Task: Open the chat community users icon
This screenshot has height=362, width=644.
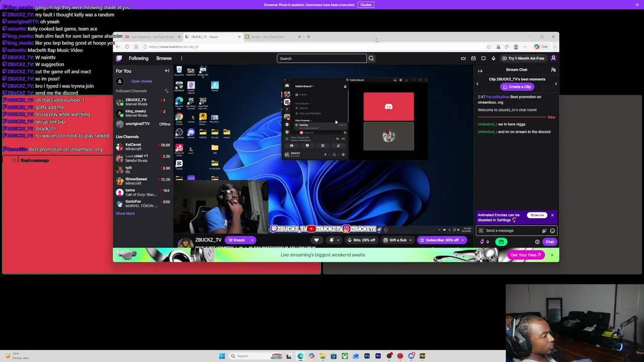Action: 553,70
